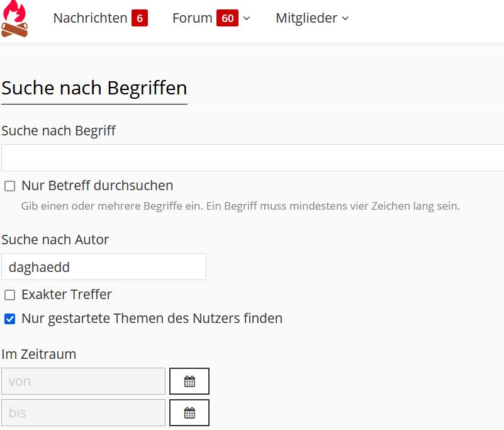Click the "von" start date field
Screen dimensions: 504x430
(83, 382)
